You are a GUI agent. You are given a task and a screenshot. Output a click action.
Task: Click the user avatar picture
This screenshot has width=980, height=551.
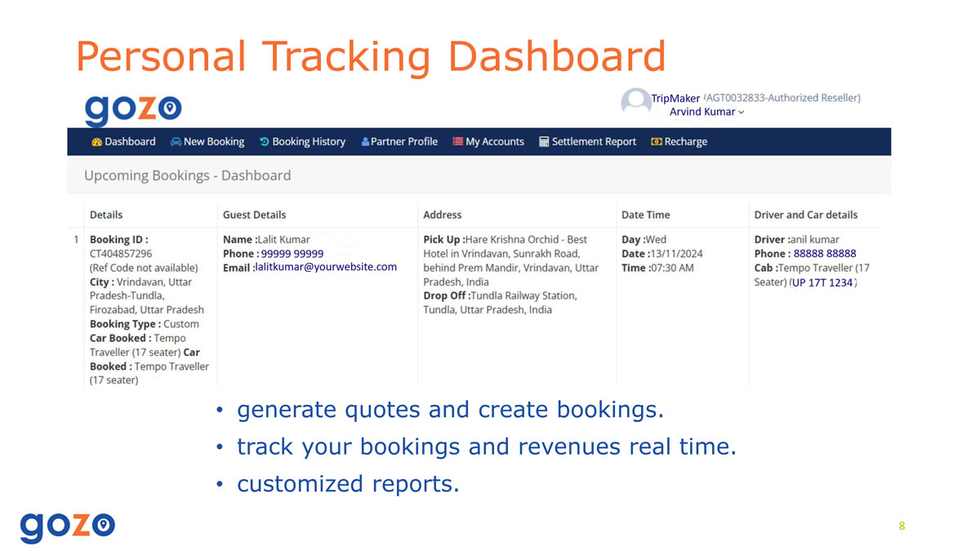tap(635, 104)
